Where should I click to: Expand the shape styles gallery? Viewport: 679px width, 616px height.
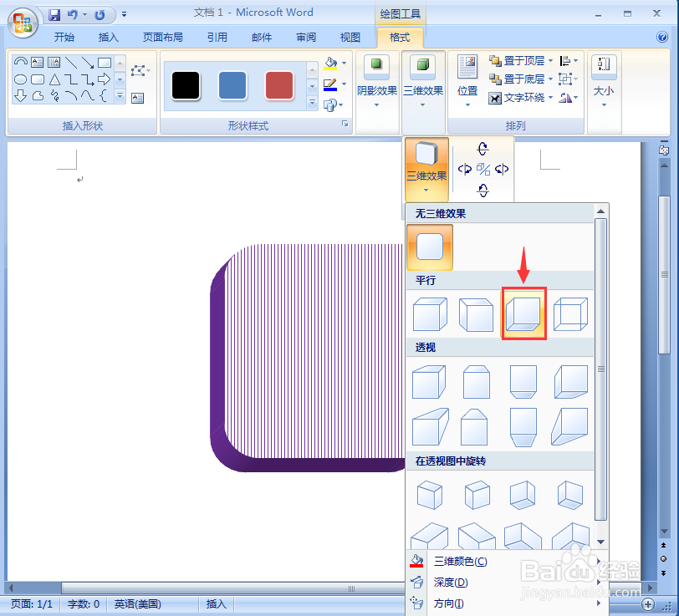coord(312,103)
